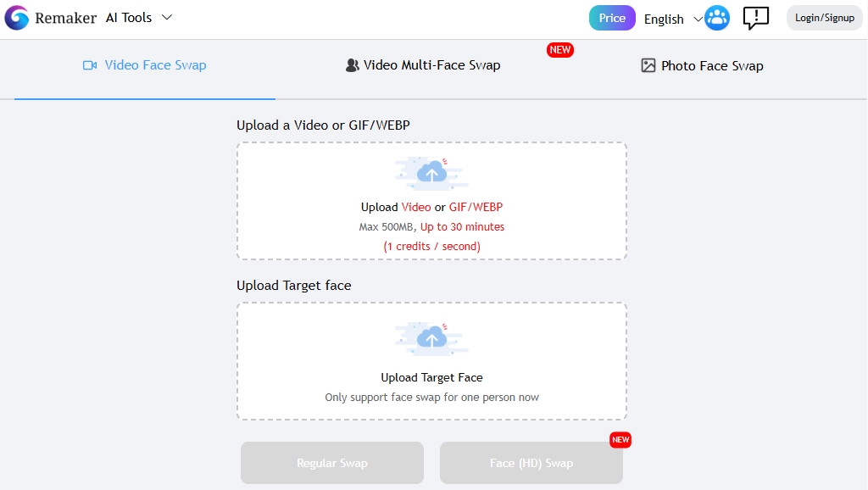Open the English language selector

click(663, 19)
